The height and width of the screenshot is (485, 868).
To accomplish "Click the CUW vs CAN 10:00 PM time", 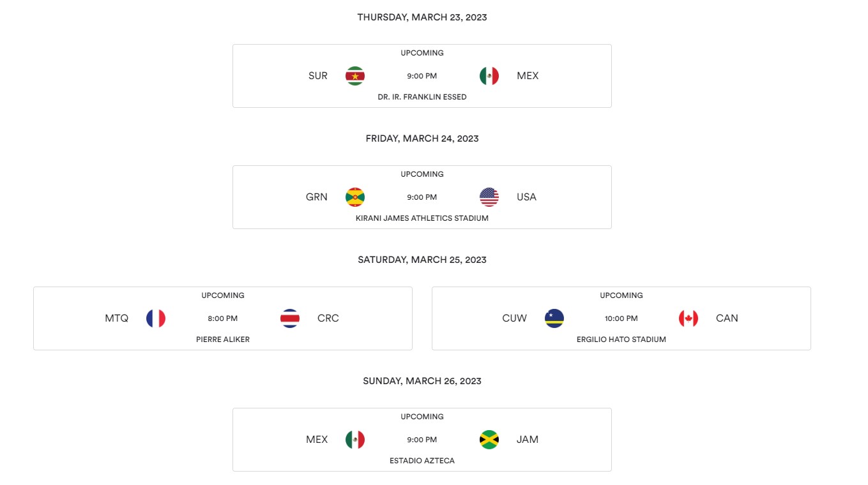I will pos(621,318).
